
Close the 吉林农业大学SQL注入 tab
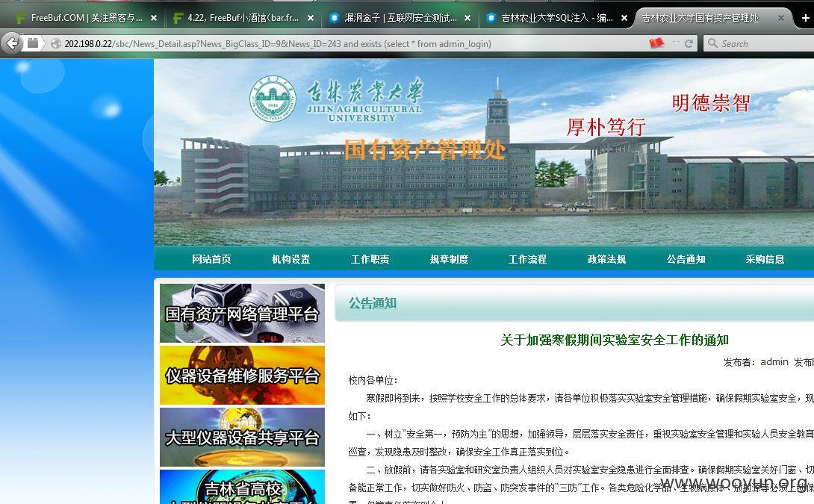624,18
